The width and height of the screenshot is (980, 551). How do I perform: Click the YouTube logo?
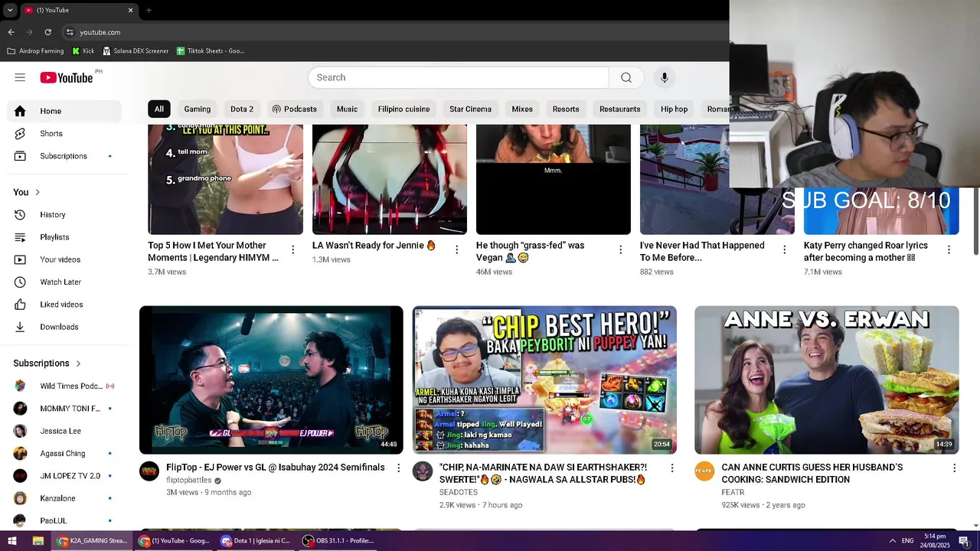67,77
